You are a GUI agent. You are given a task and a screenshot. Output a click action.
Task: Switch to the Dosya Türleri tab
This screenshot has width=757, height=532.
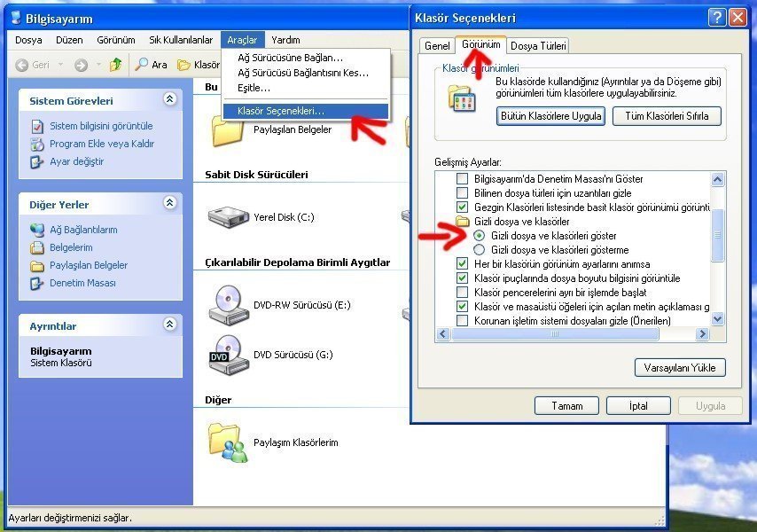pyautogui.click(x=539, y=45)
